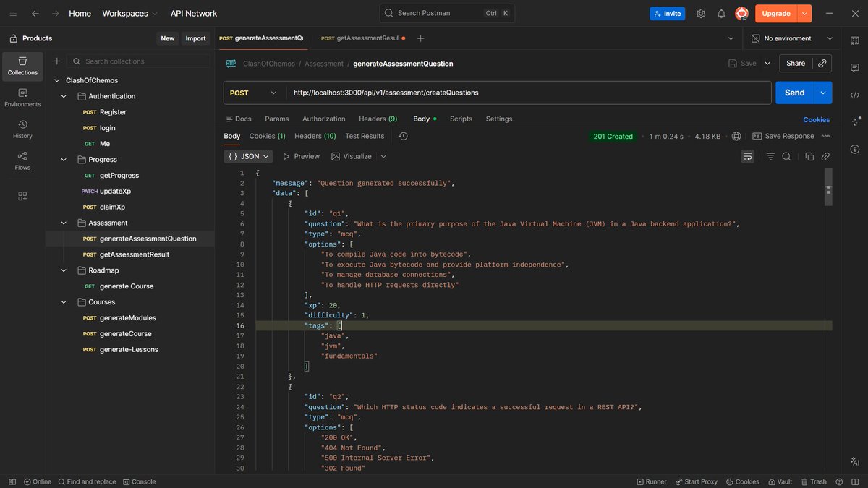Open the History sidebar panel
868x488 pixels.
22,129
